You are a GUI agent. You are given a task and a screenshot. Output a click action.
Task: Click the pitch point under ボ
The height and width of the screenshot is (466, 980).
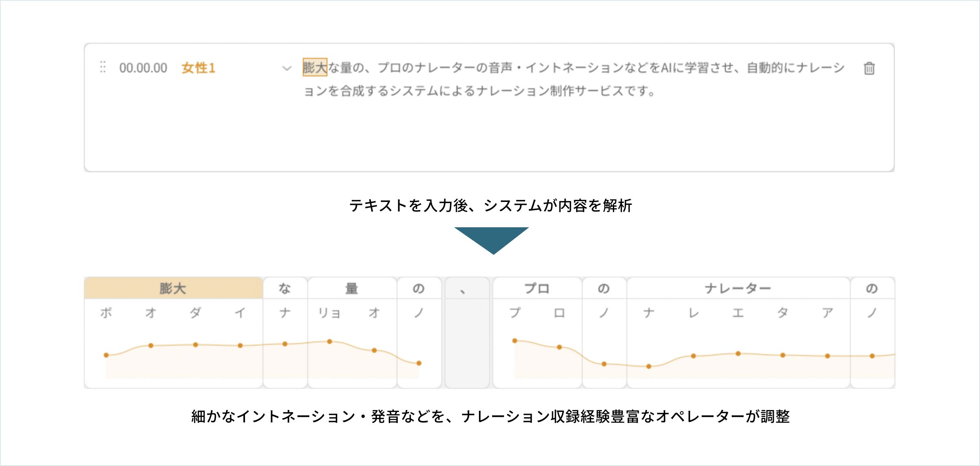pyautogui.click(x=106, y=355)
